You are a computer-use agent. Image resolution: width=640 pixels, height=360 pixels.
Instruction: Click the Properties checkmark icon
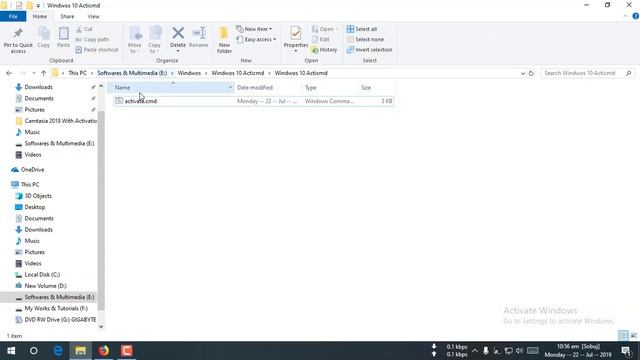pos(296,33)
